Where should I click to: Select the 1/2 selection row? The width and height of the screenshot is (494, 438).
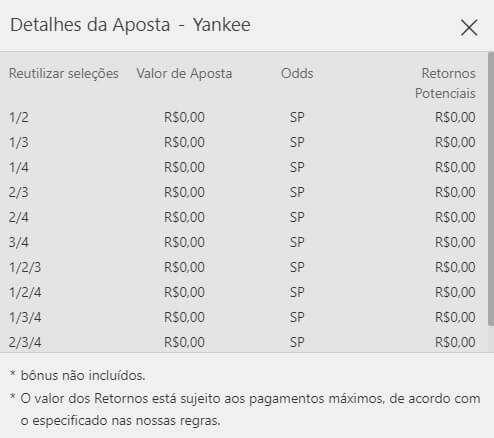(x=242, y=117)
